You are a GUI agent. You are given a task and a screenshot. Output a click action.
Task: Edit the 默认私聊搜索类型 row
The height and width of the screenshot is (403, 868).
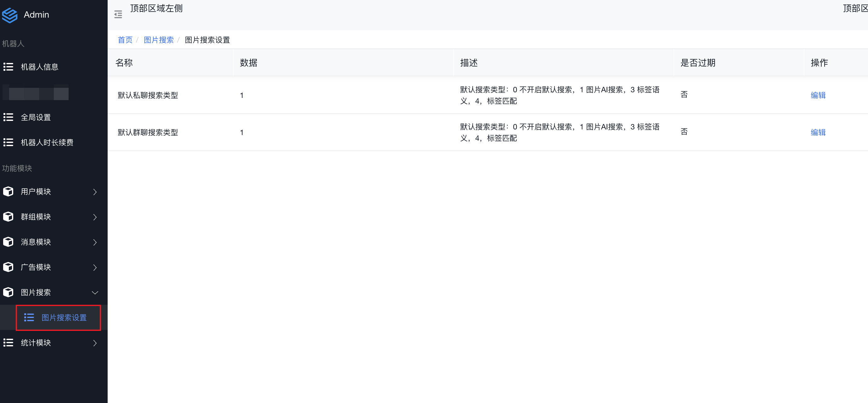818,95
